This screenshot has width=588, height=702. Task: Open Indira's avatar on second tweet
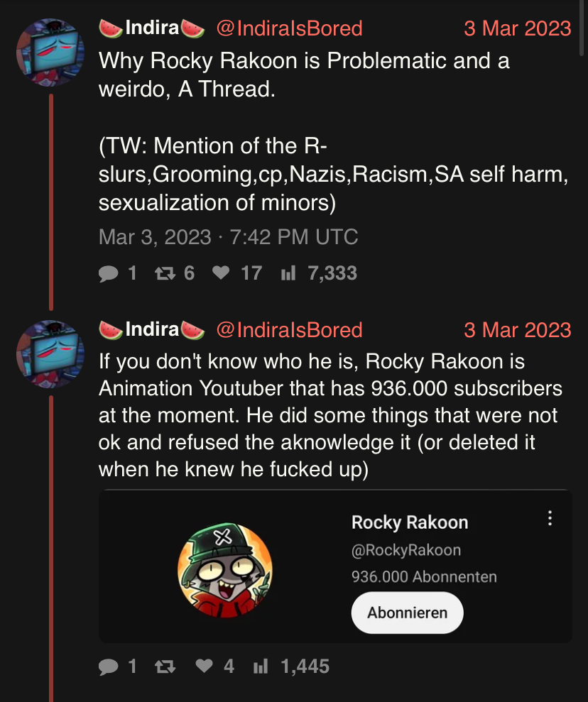50,353
